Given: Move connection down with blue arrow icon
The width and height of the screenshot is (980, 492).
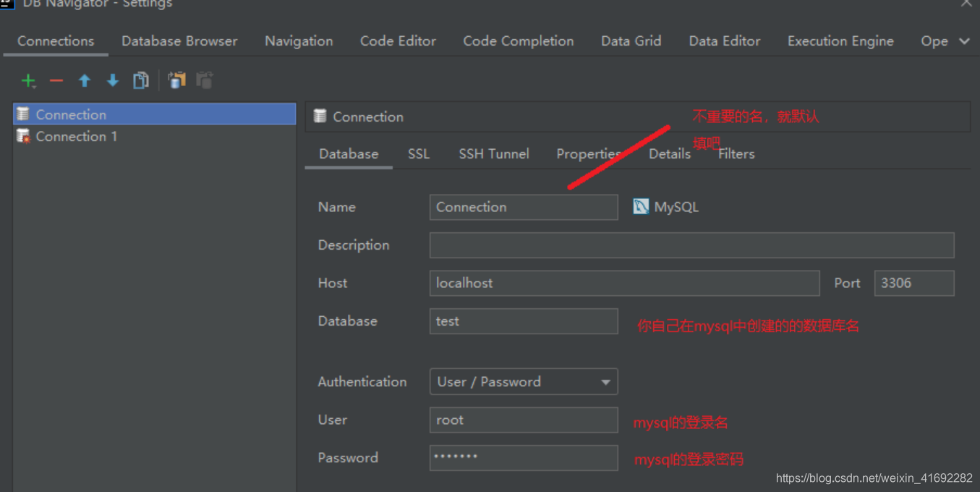Looking at the screenshot, I should [112, 80].
